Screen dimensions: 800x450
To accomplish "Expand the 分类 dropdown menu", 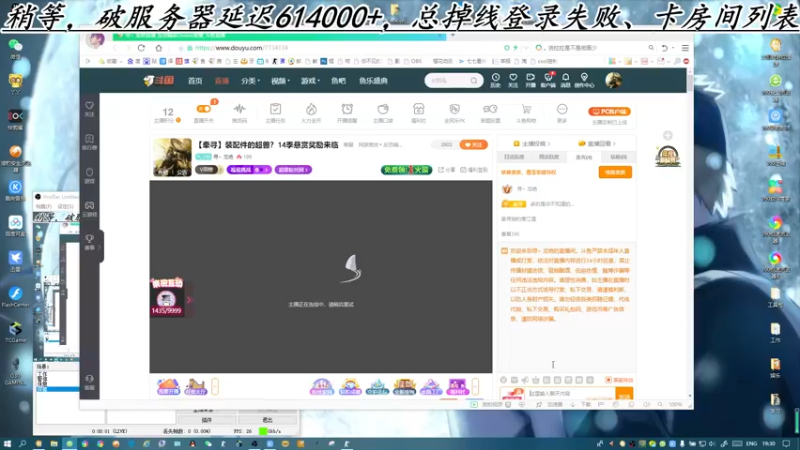I will [x=250, y=81].
